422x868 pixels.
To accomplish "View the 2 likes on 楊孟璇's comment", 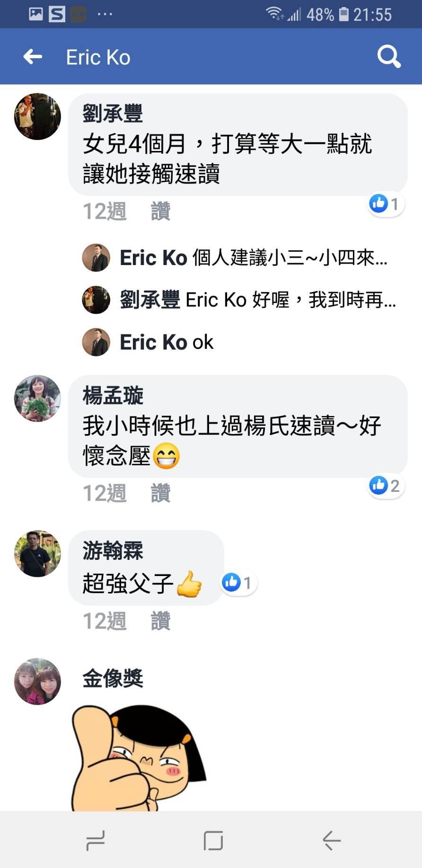I will click(x=386, y=486).
